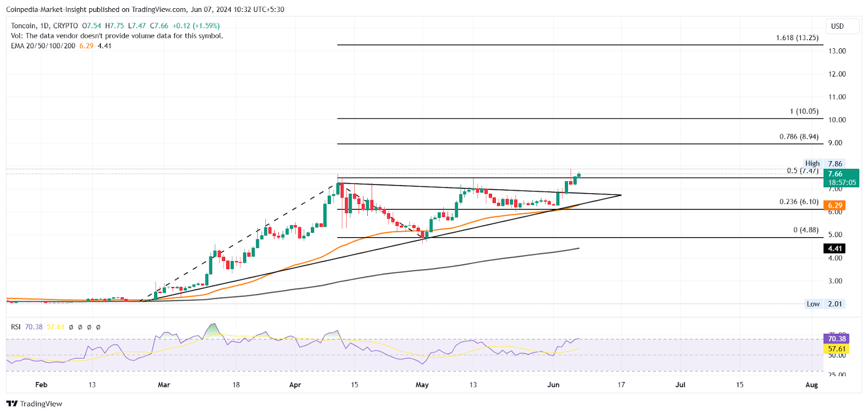This screenshot has height=414, width=868.
Task: Click the countdown timer 18:57:05
Action: pyautogui.click(x=842, y=182)
